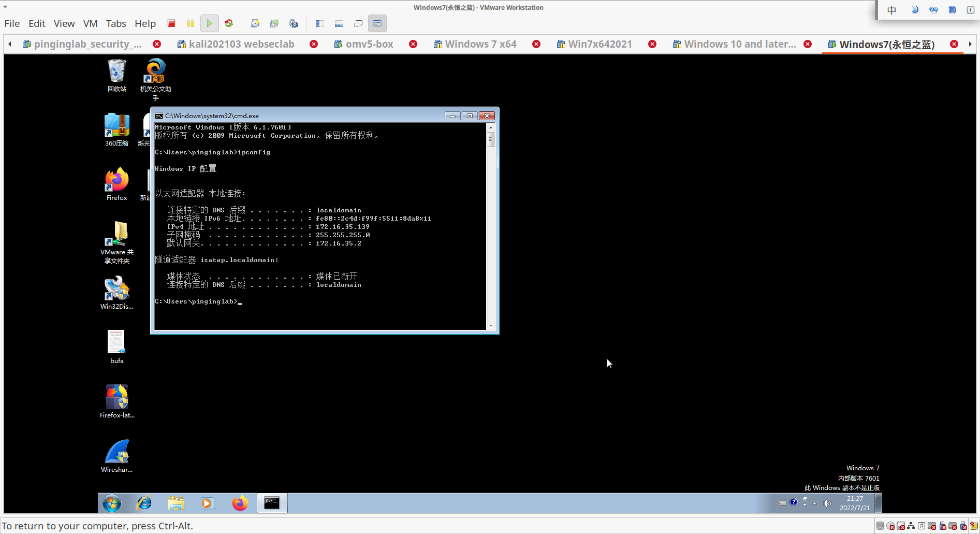Open the Tabs menu
Image resolution: width=980 pixels, height=534 pixels.
[x=116, y=23]
